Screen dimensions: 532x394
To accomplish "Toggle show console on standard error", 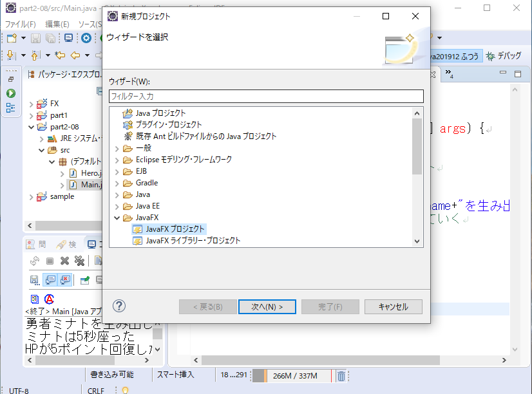I will click(x=65, y=280).
